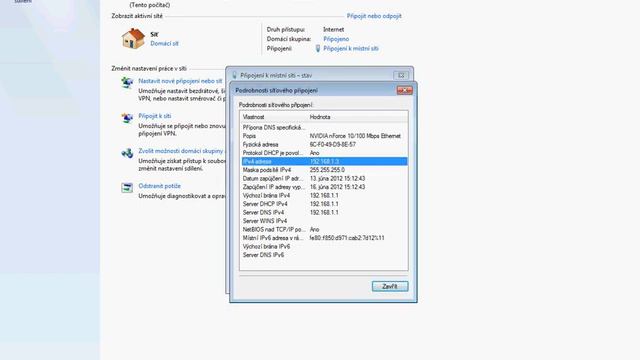Select the Server WINS IPv4 row
The width and height of the screenshot is (640, 360).
(x=324, y=221)
